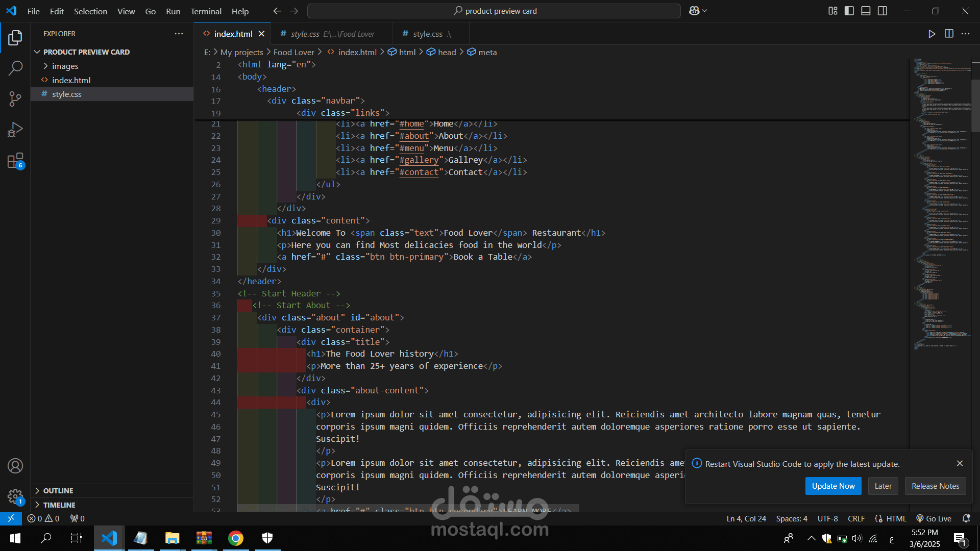Open the Manage gear settings icon

[x=15, y=496]
